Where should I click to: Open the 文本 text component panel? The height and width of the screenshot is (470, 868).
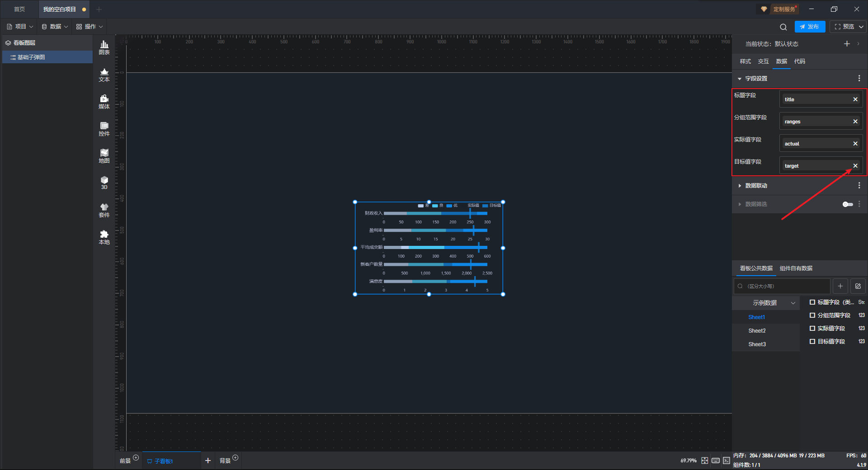104,75
